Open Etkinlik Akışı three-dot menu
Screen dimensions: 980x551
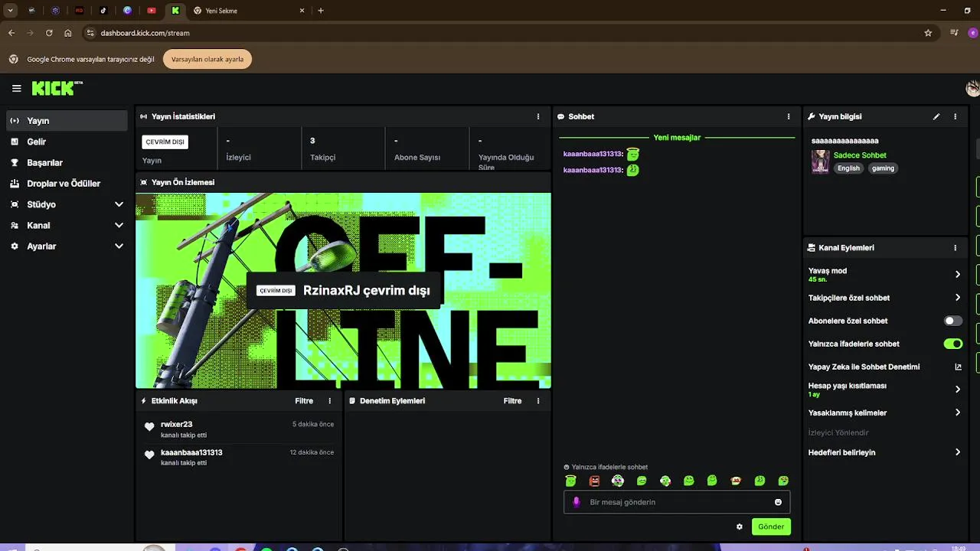tap(330, 401)
